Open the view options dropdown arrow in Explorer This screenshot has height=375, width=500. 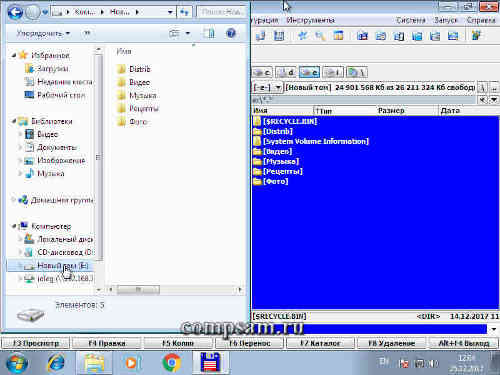coord(188,33)
